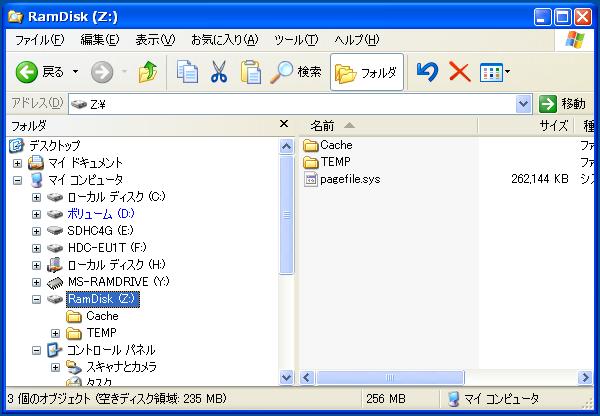Expand the SDHC4G (E:) node
600x416 pixels.
point(36,231)
